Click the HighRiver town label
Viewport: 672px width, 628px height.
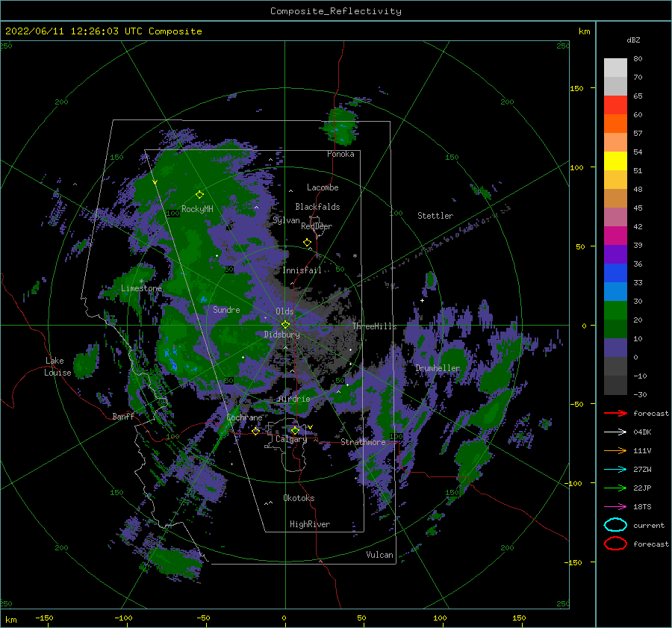310,525
